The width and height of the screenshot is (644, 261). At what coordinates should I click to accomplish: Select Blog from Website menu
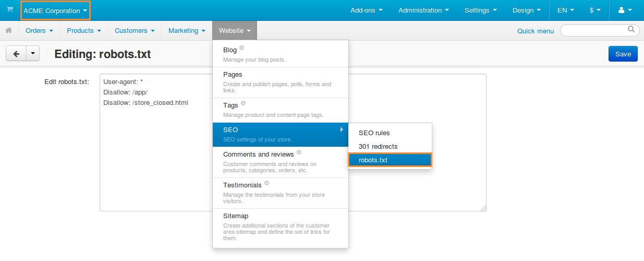[x=281, y=54]
